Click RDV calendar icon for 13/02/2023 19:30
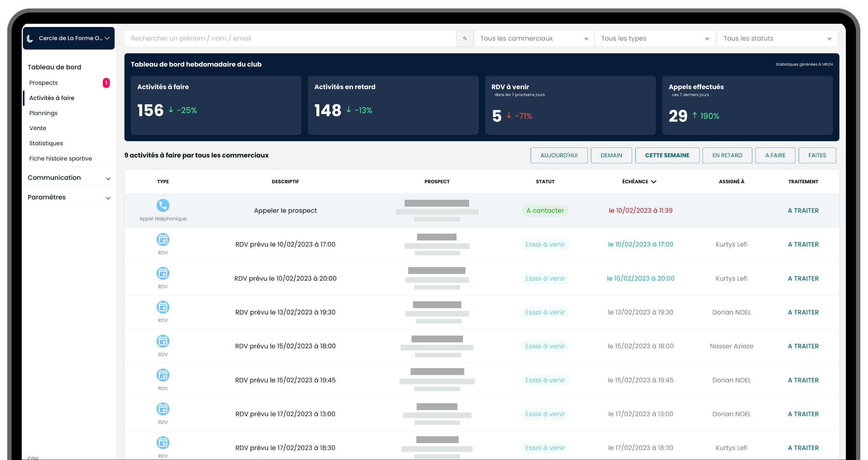This screenshot has height=460, width=868. click(x=163, y=307)
